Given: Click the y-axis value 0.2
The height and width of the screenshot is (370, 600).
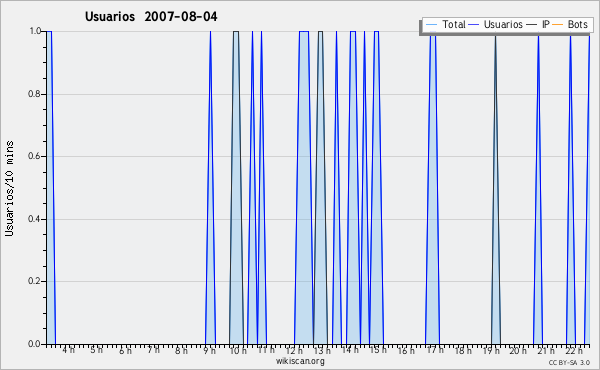Looking at the screenshot, I should point(35,281).
